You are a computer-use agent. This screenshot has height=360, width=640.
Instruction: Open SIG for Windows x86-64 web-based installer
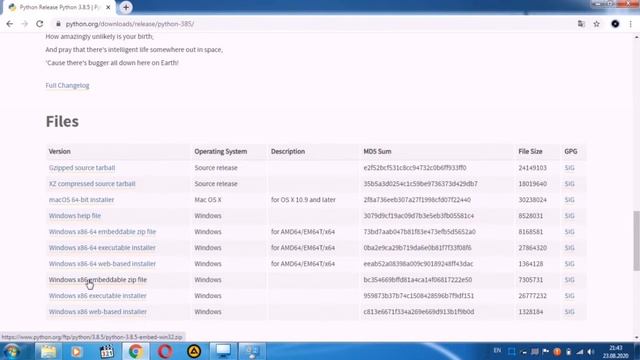click(569, 264)
